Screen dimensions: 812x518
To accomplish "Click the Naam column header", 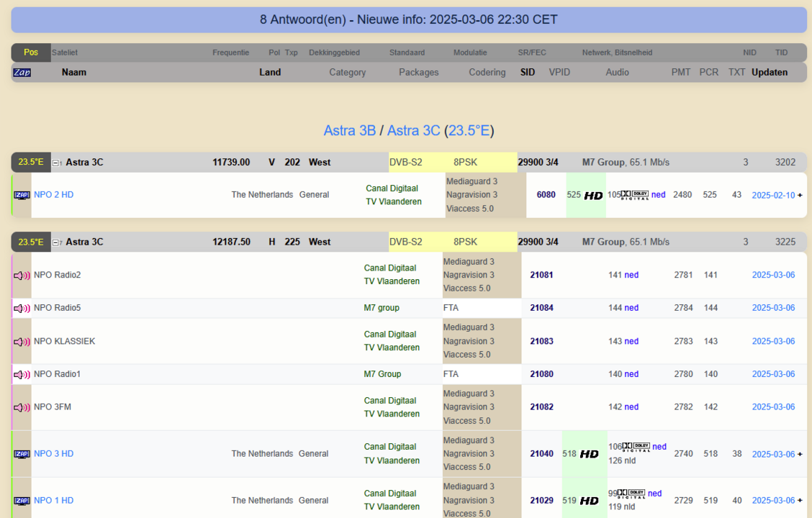I will (x=74, y=72).
